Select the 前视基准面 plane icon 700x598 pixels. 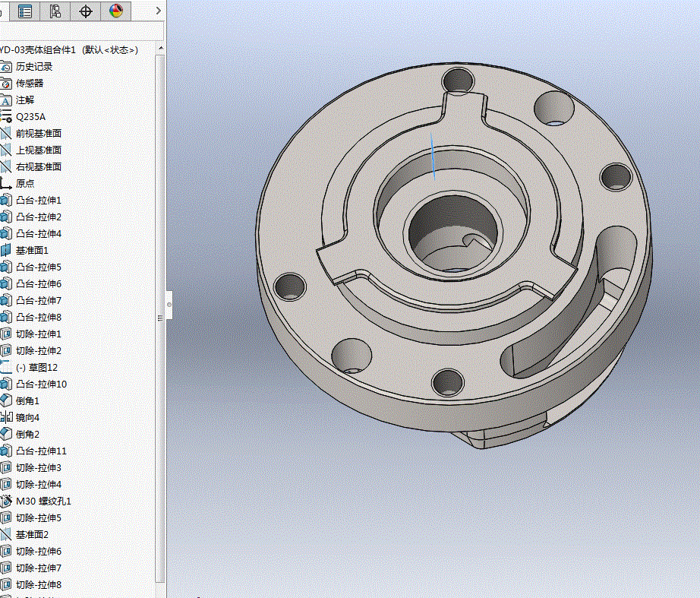coord(6,134)
